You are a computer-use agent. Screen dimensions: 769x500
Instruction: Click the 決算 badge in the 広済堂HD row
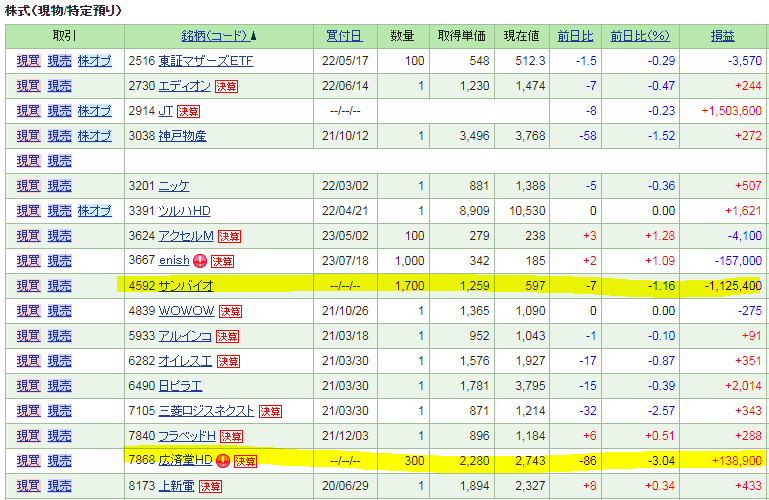246,462
